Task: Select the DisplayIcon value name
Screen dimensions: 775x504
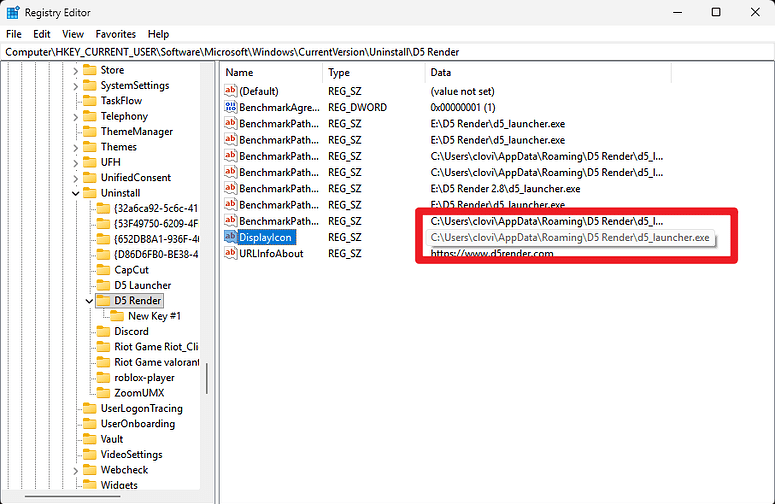Action: 265,237
